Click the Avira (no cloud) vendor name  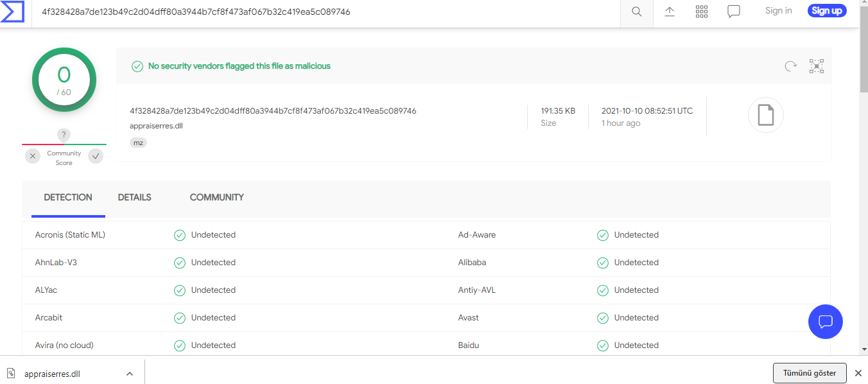64,345
